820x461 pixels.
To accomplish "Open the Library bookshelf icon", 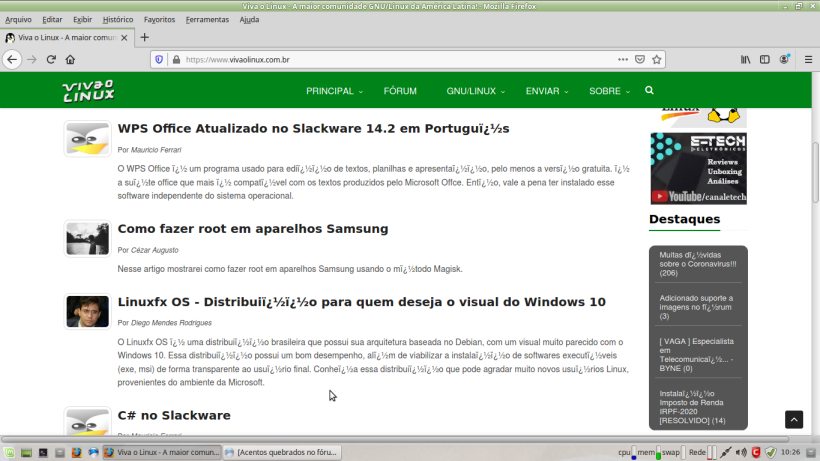I will tap(745, 60).
